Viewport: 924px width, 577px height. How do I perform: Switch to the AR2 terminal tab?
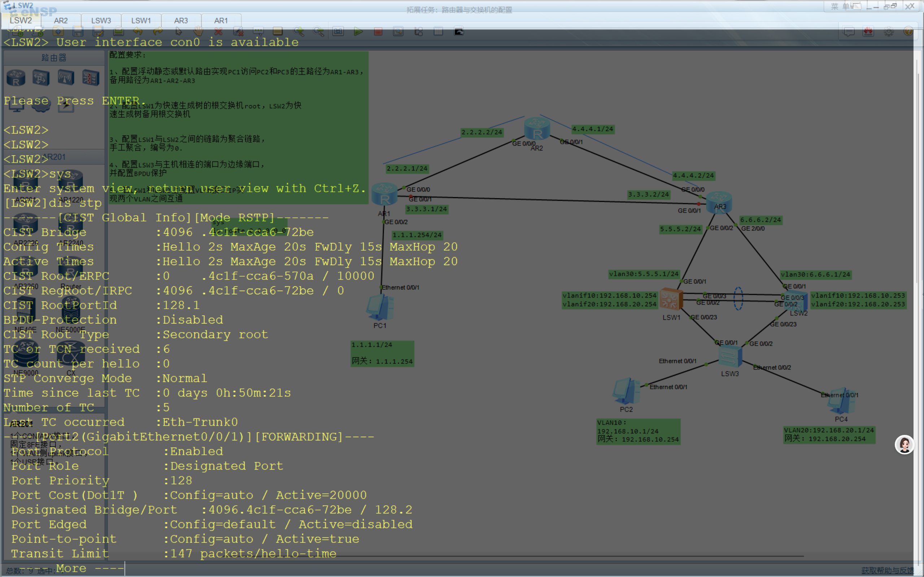coord(61,21)
